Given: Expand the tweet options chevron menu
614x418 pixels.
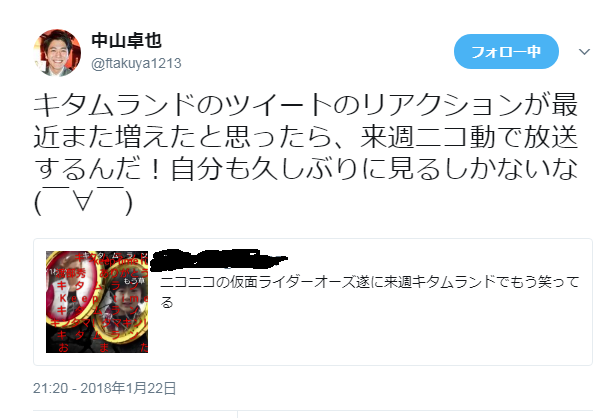Looking at the screenshot, I should pyautogui.click(x=584, y=52).
